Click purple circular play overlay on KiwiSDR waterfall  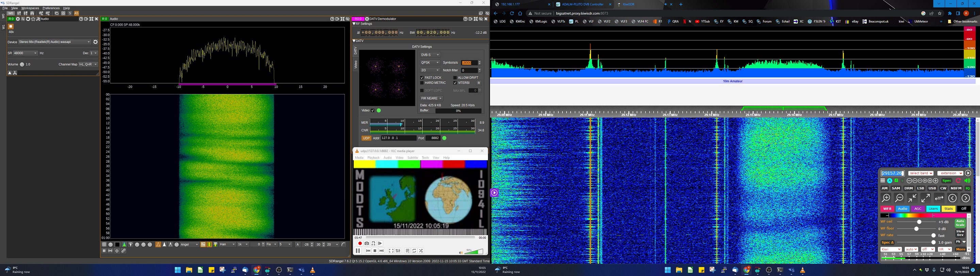coord(494,193)
